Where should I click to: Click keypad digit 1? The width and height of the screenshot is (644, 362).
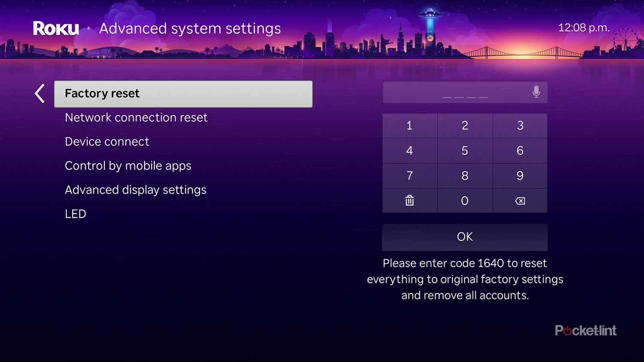[x=410, y=126]
